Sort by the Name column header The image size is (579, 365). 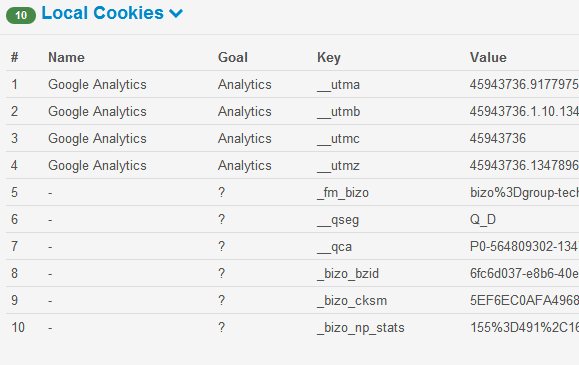point(66,57)
